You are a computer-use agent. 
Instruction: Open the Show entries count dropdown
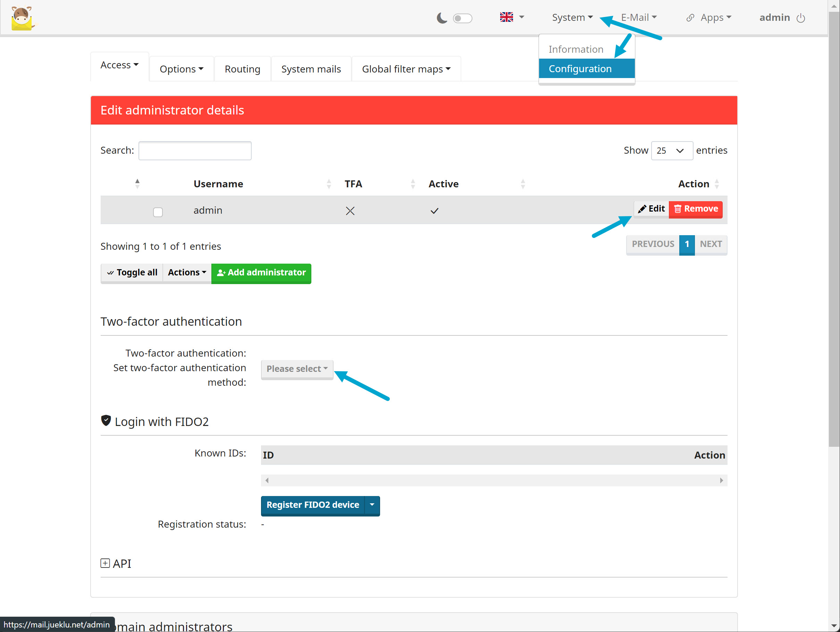click(671, 151)
